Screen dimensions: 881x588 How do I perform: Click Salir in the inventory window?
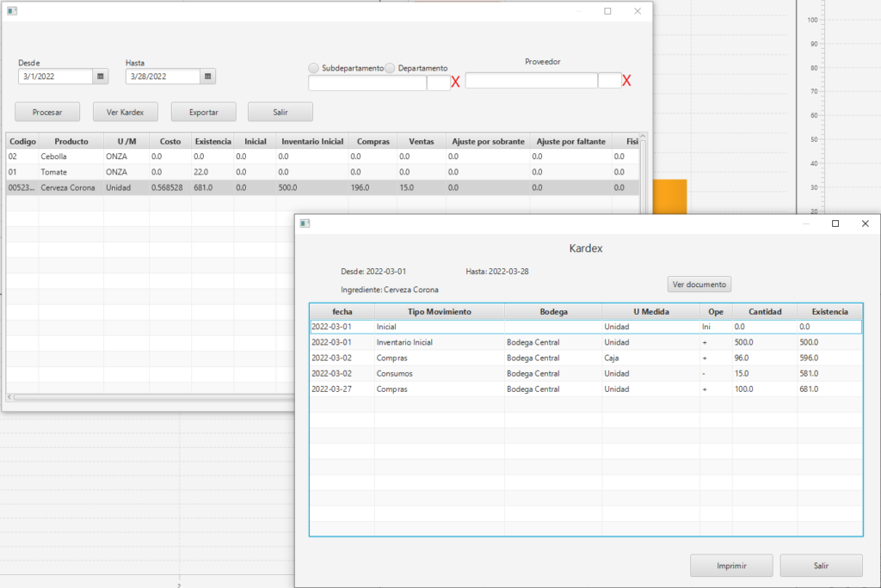tap(280, 113)
